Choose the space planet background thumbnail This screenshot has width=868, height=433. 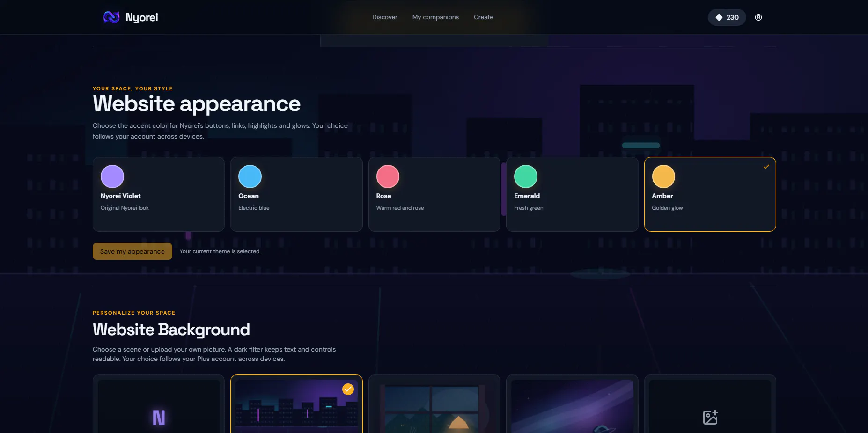tap(572, 404)
